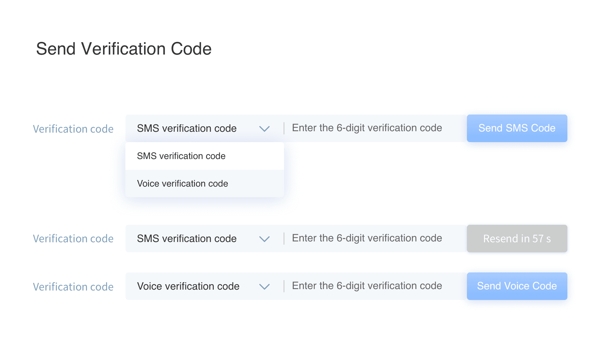Click the vertical divider in the Send Voice Code row
Viewport: 607px width, 364px height.
pyautogui.click(x=284, y=286)
